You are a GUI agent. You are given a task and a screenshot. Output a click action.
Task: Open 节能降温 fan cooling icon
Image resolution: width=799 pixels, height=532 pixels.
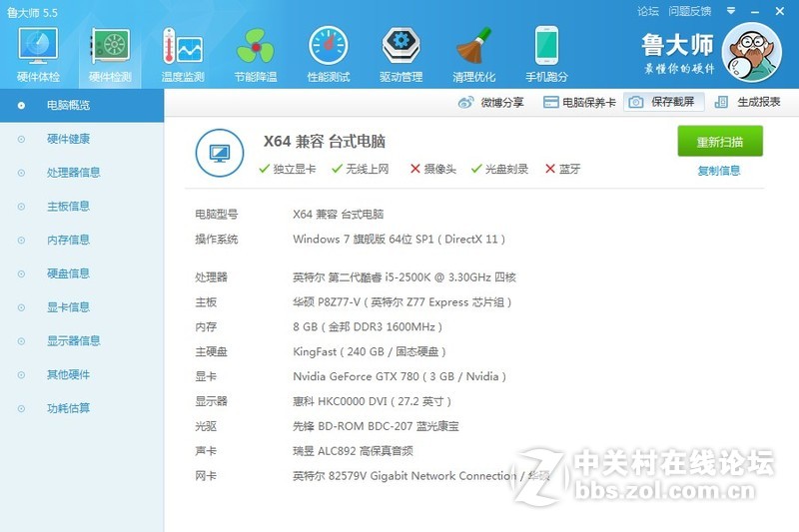[256, 46]
